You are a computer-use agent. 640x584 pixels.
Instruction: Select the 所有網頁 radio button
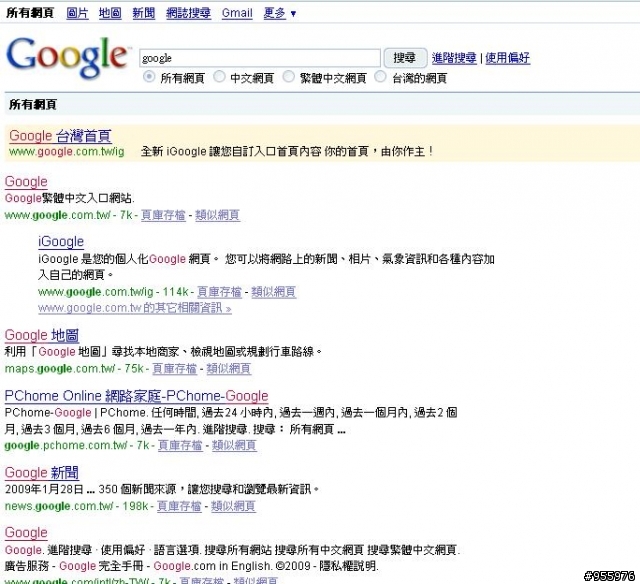pyautogui.click(x=149, y=77)
